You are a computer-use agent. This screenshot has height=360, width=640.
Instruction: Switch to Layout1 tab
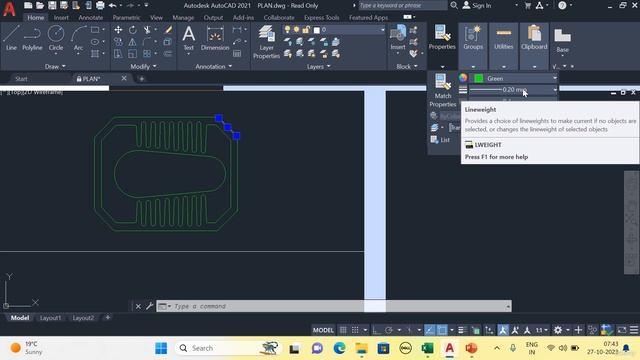point(51,318)
